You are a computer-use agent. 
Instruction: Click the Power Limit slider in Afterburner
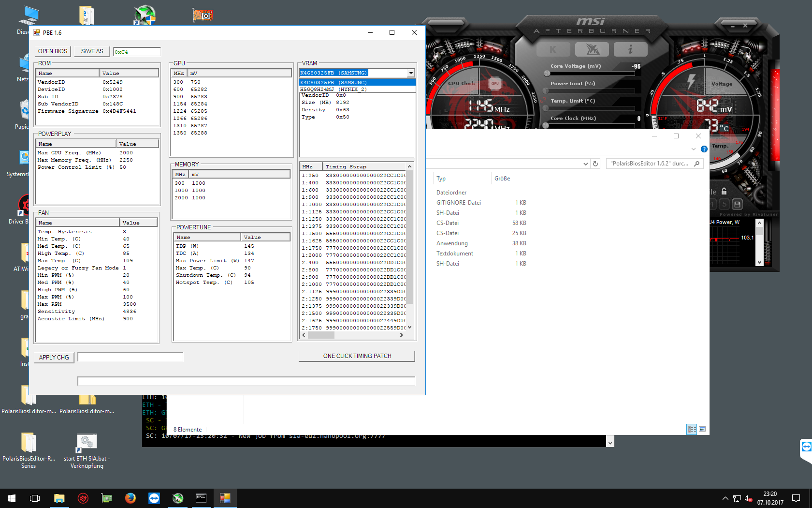[x=591, y=91]
